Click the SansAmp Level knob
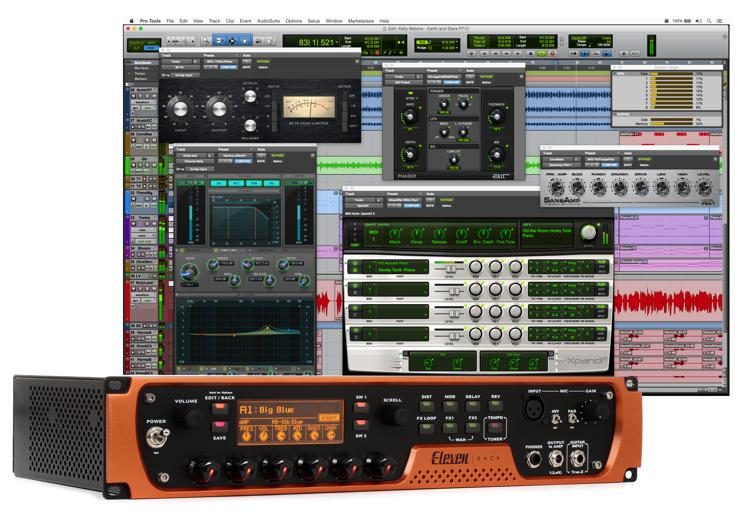Viewport: 750px width, 526px height. click(x=704, y=187)
